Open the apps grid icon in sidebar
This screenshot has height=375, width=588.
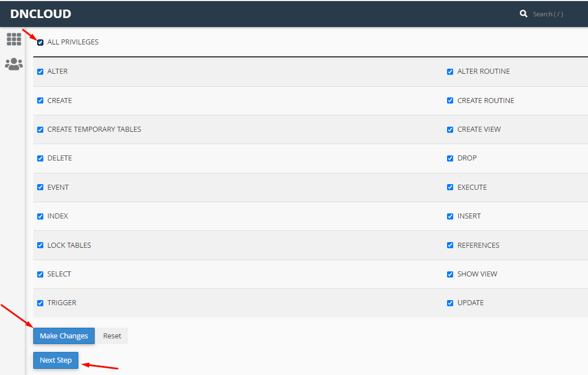click(14, 39)
